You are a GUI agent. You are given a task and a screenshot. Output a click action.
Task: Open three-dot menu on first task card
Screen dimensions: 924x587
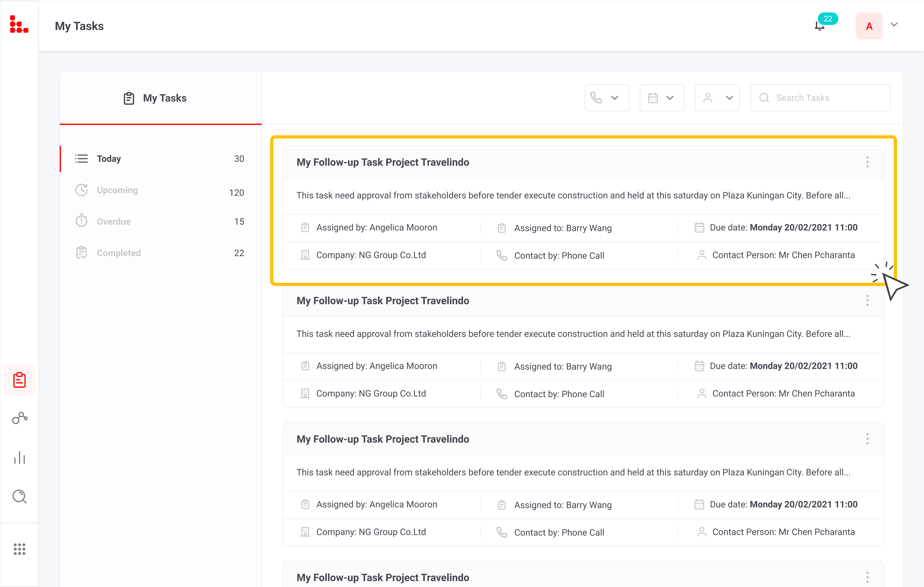tap(868, 162)
